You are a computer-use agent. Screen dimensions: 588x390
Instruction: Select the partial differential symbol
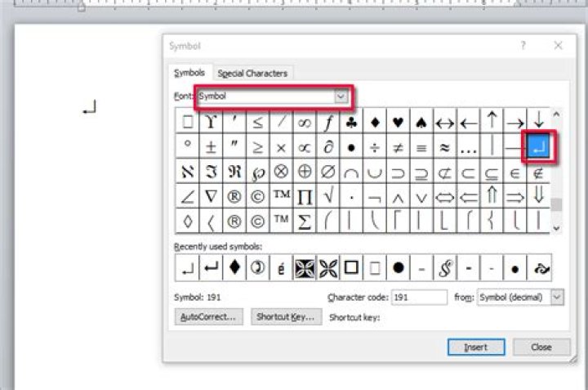[328, 147]
